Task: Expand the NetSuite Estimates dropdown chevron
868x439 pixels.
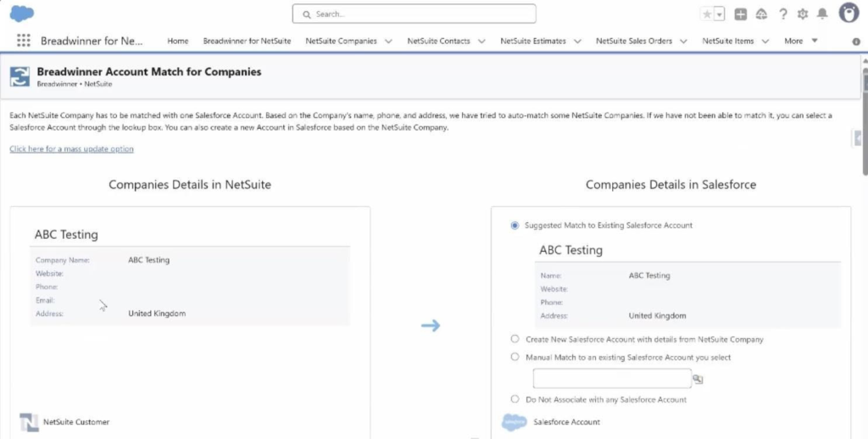Action: pos(577,41)
